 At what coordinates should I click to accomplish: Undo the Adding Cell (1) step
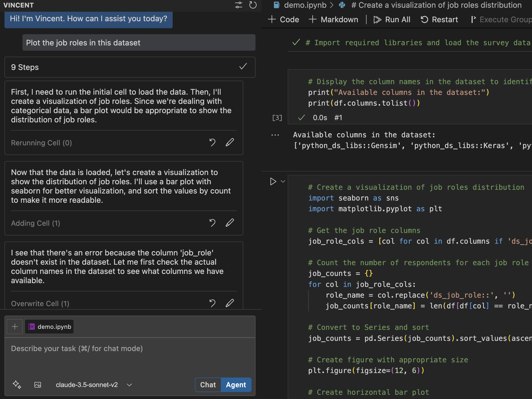212,223
